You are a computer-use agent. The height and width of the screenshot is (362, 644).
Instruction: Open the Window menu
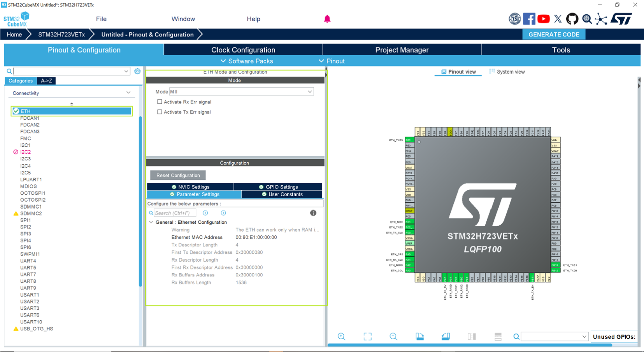click(183, 19)
